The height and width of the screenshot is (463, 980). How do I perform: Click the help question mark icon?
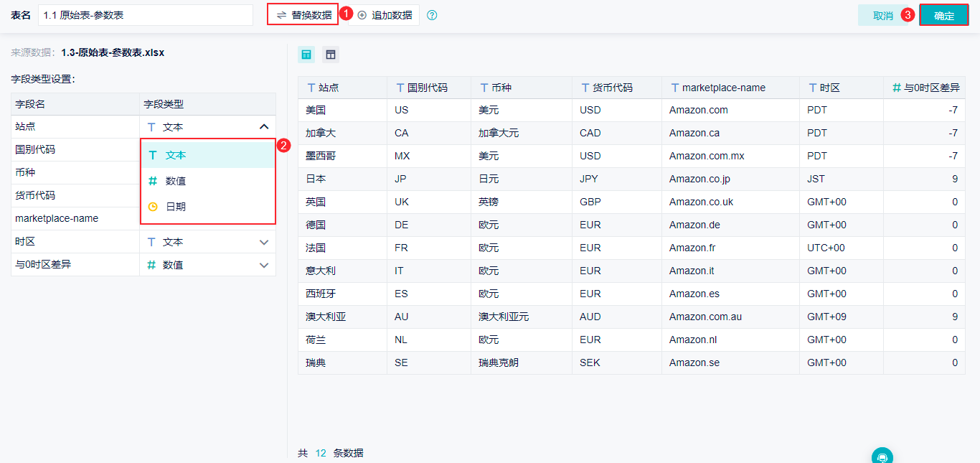click(432, 15)
